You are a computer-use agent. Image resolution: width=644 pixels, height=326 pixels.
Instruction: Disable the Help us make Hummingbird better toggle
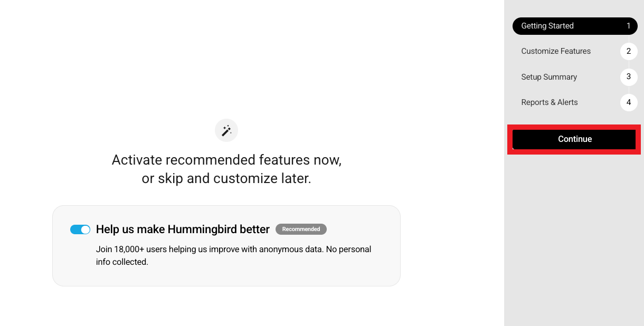click(x=80, y=229)
